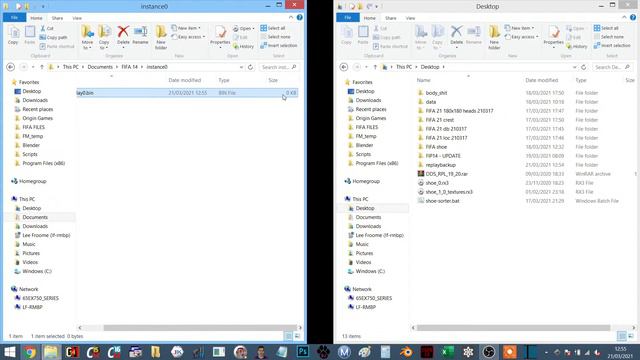This screenshot has width=640, height=360.
Task: Open Easy access dropdown in instance0 window
Action: click(188, 37)
